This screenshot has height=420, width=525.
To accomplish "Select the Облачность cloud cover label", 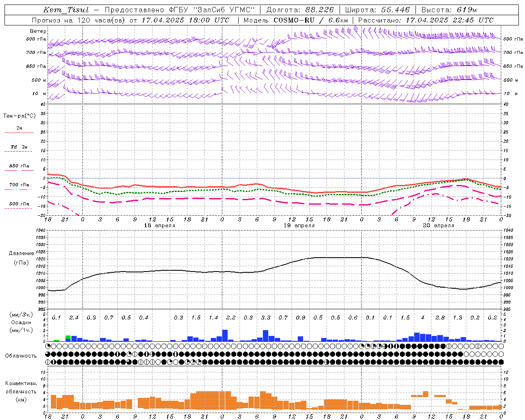I will pyautogui.click(x=21, y=356).
